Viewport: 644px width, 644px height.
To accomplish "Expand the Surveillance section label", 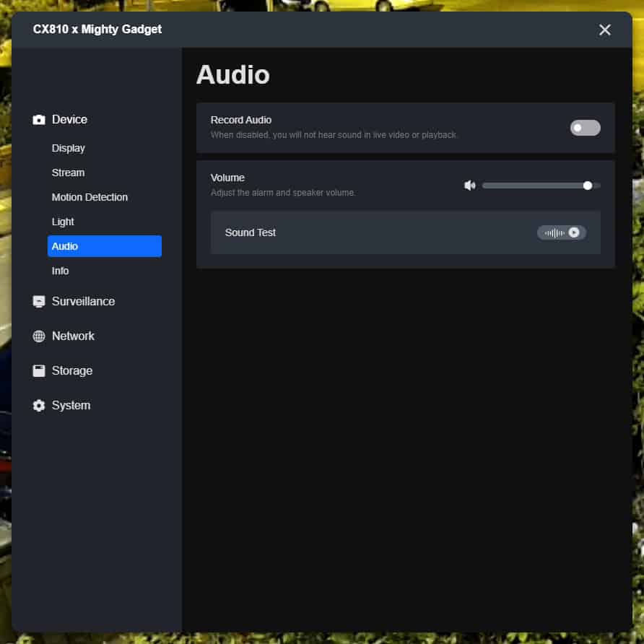I will click(x=83, y=302).
